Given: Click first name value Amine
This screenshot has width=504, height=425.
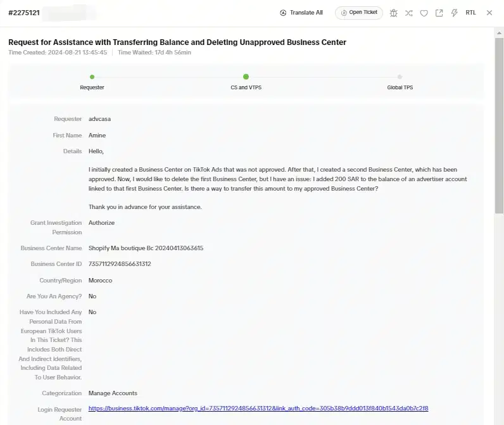Looking at the screenshot, I should [x=97, y=136].
